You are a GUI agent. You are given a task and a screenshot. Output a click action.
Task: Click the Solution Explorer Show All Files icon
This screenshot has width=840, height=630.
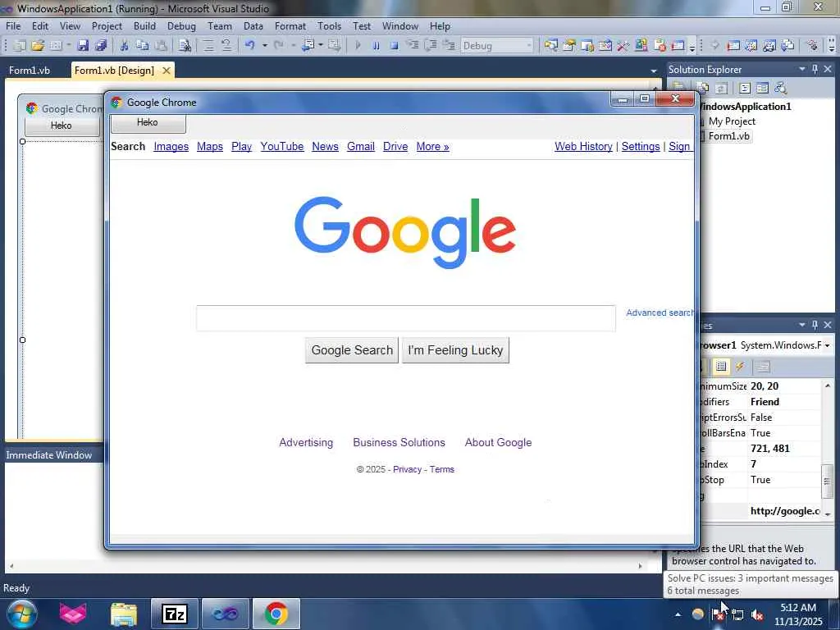tap(702, 88)
